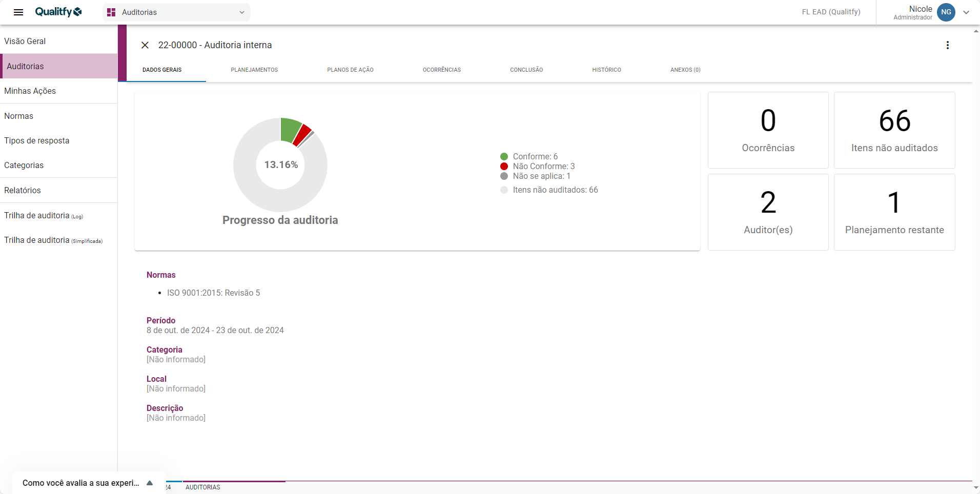Click the module grid icon beside Auditorias
Image resolution: width=980 pixels, height=494 pixels.
[111, 12]
